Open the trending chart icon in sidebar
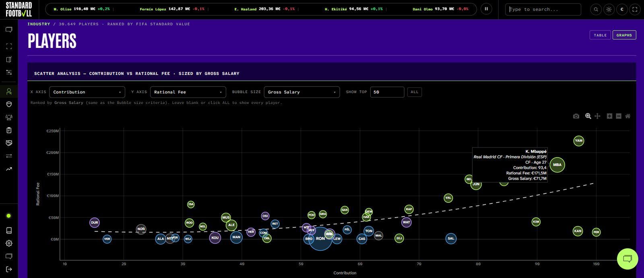The height and width of the screenshot is (278, 644). [9, 169]
